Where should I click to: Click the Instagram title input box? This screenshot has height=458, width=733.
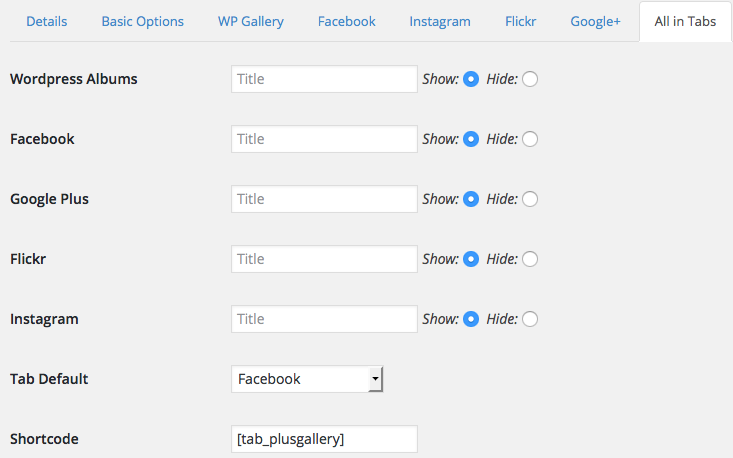[x=323, y=319]
